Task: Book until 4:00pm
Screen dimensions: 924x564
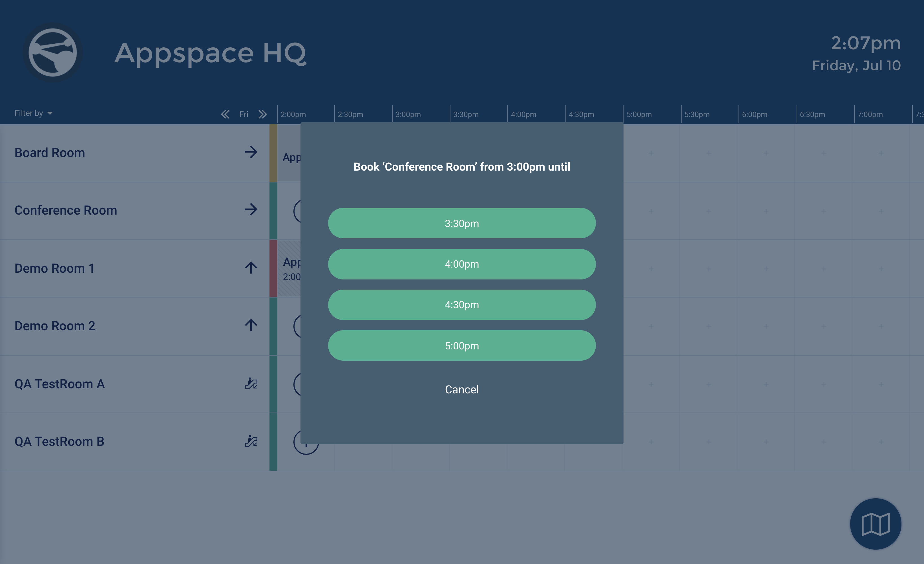Action: (462, 264)
